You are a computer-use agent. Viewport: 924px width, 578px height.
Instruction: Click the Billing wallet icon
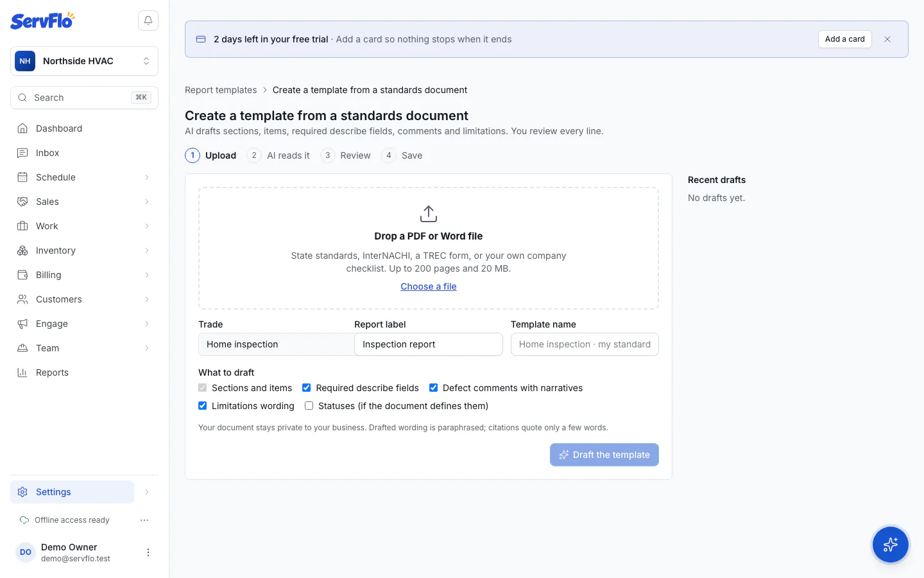(x=22, y=275)
